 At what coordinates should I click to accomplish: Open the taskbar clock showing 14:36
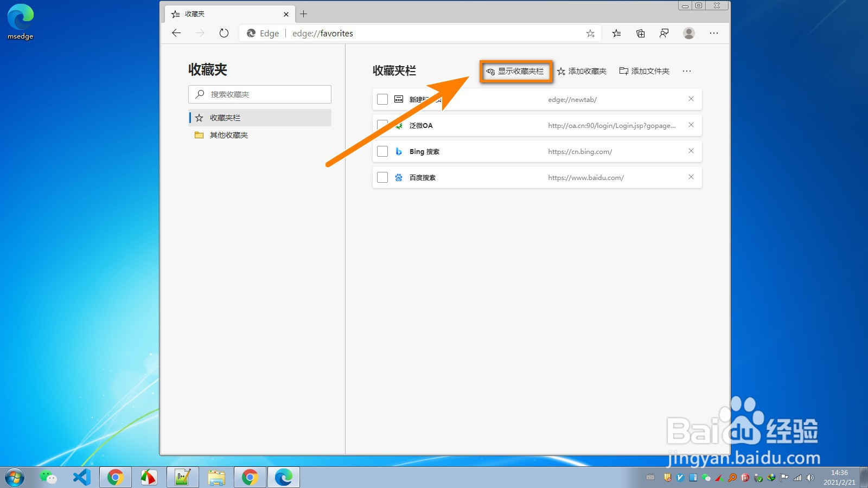click(839, 478)
